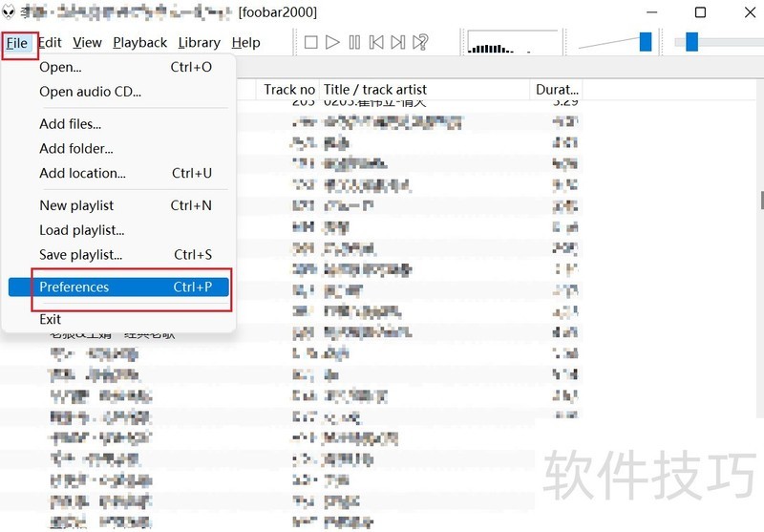764x532 pixels.
Task: Choose Open... from the File menu
Action: pyautogui.click(x=118, y=67)
